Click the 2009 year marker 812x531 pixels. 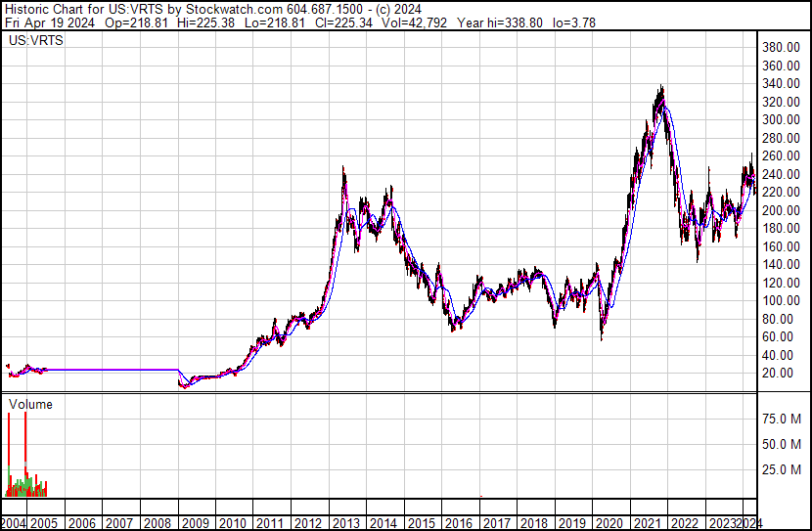(193, 523)
